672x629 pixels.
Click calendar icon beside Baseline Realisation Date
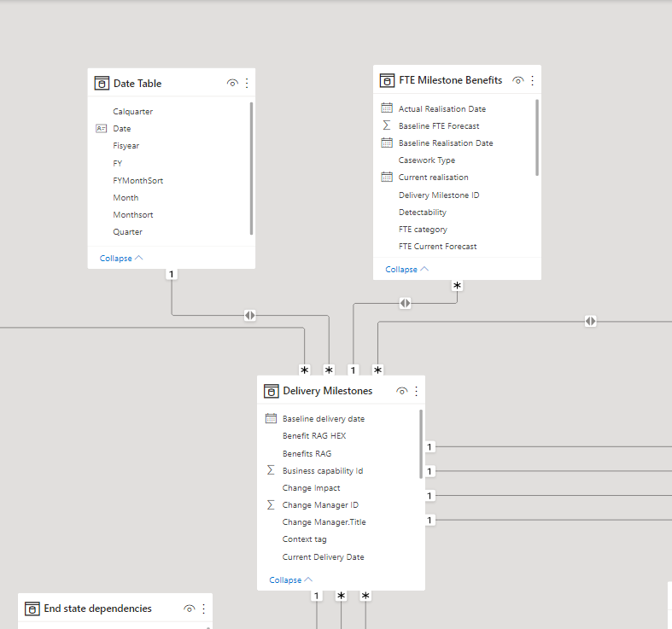pos(387,143)
